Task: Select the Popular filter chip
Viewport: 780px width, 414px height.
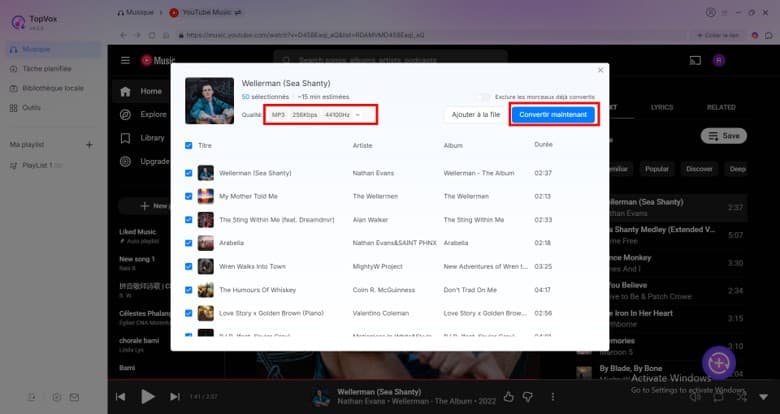Action: point(657,169)
